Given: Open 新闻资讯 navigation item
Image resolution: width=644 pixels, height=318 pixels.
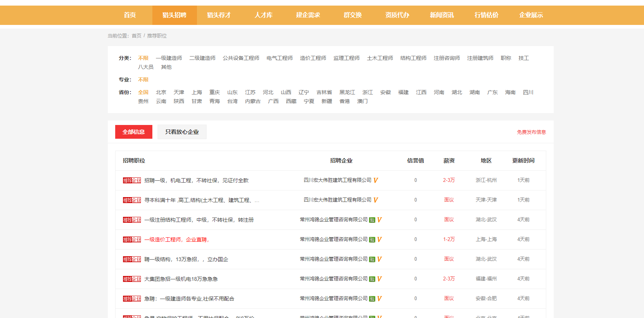Looking at the screenshot, I should click(442, 15).
